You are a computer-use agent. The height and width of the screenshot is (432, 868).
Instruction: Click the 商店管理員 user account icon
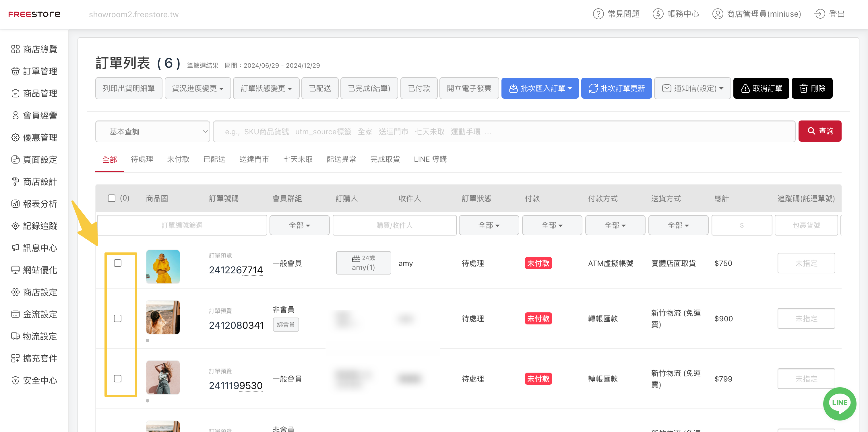pos(718,14)
